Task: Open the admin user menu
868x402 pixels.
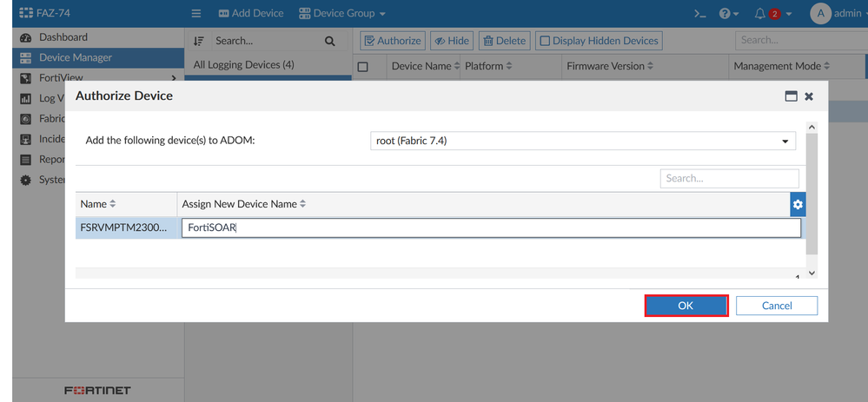Action: click(x=838, y=14)
